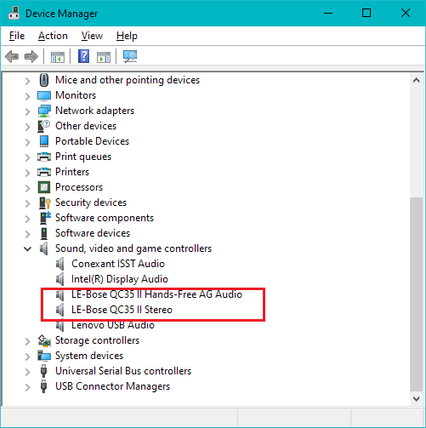Click the scrollbar down arrow
Image resolution: width=426 pixels, height=428 pixels.
(x=416, y=398)
